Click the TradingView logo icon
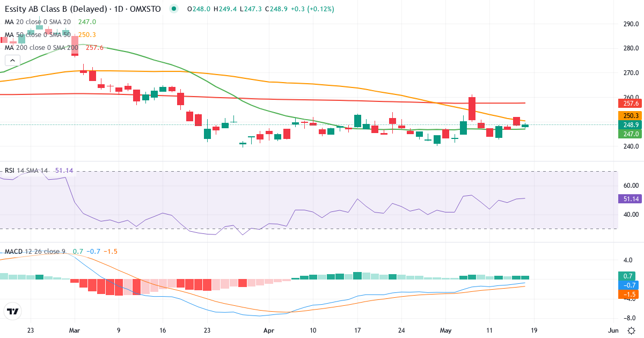 [x=12, y=311]
